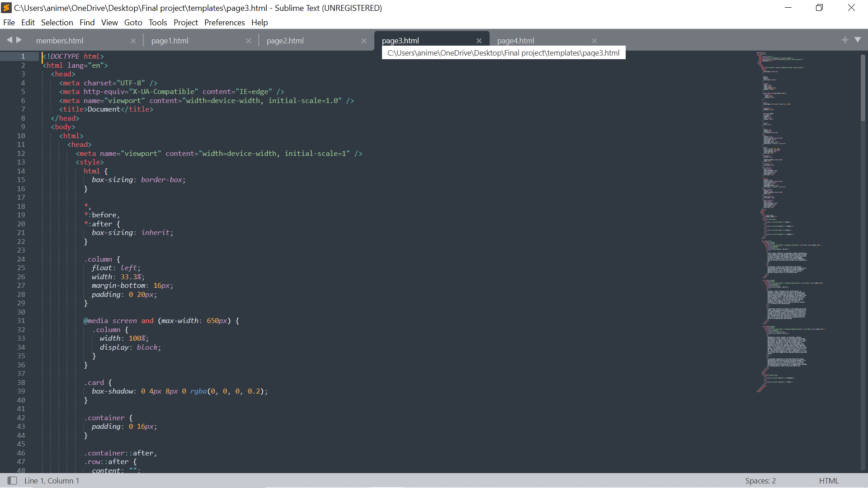Close the page3.html tab

(x=479, y=41)
